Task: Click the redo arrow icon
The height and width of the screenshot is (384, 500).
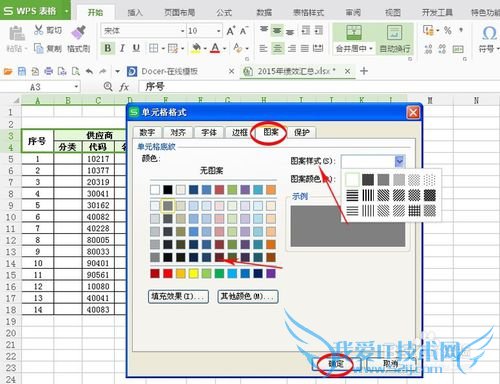Action: (x=103, y=71)
